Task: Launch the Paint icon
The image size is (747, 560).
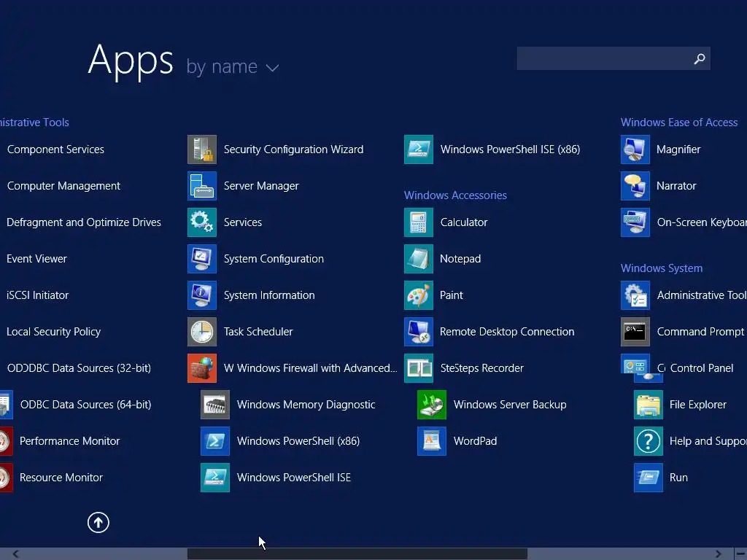Action: [419, 295]
